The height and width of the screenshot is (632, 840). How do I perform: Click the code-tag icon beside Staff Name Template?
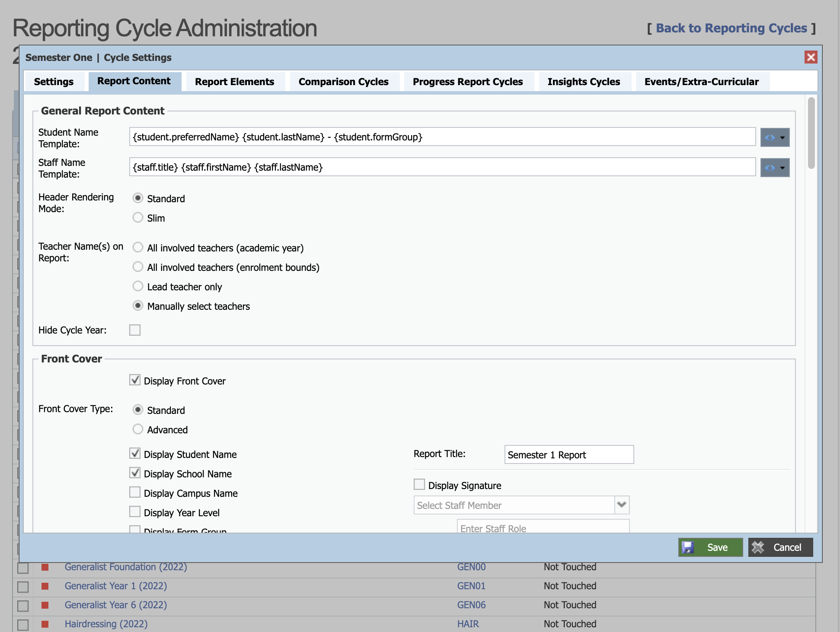770,168
